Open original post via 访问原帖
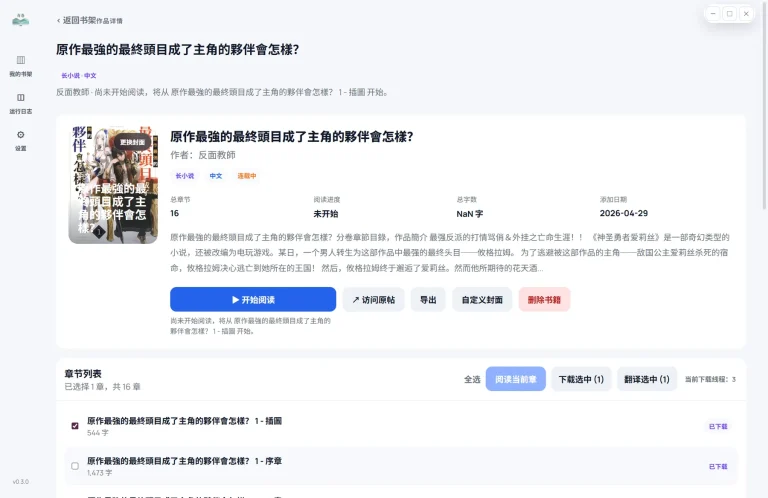Viewport: 768px width, 498px height. 373,299
